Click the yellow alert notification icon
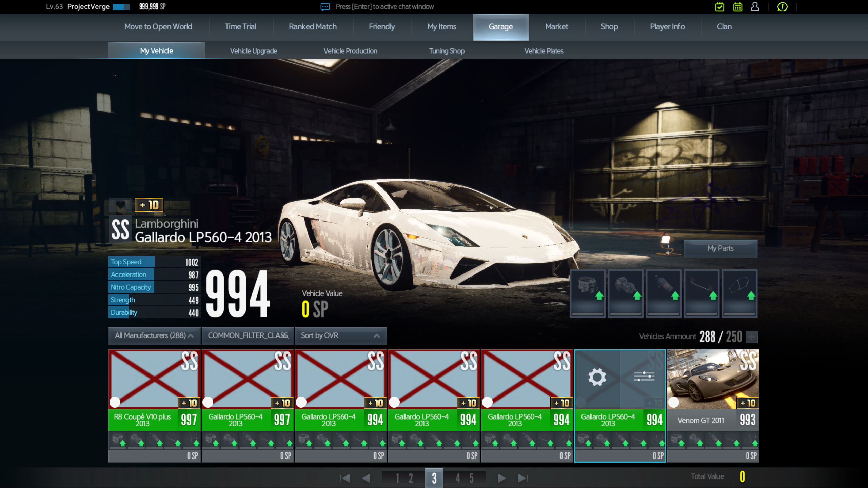868x488 pixels. click(x=782, y=7)
